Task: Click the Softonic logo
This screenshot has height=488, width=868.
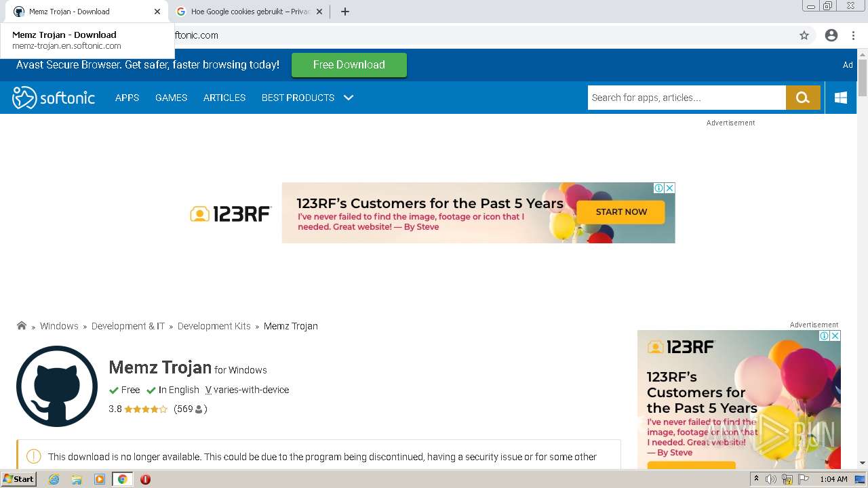Action: coord(54,98)
